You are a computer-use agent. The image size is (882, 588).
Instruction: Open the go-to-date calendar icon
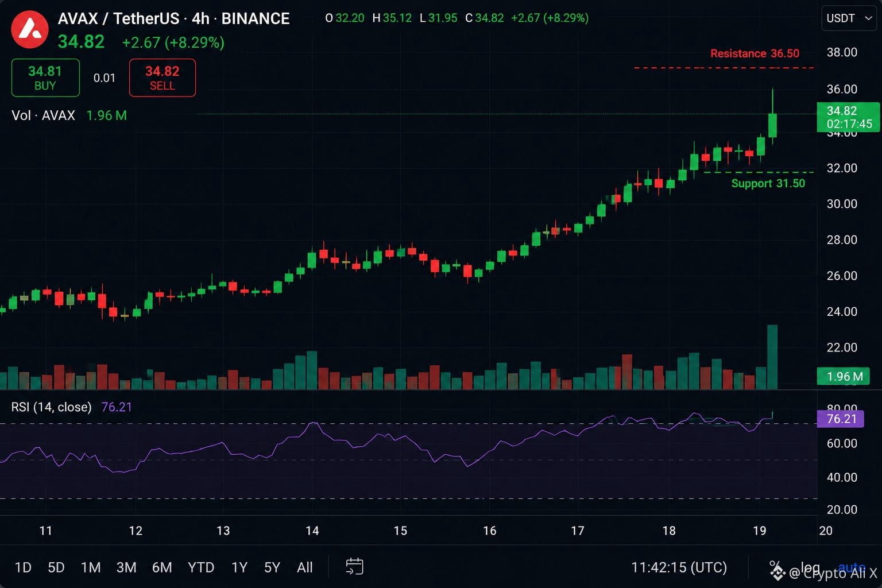[354, 567]
